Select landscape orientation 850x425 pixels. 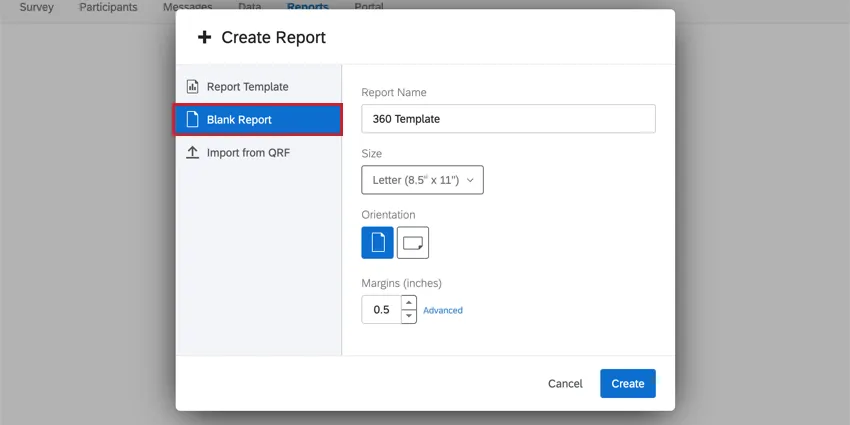pyautogui.click(x=412, y=242)
